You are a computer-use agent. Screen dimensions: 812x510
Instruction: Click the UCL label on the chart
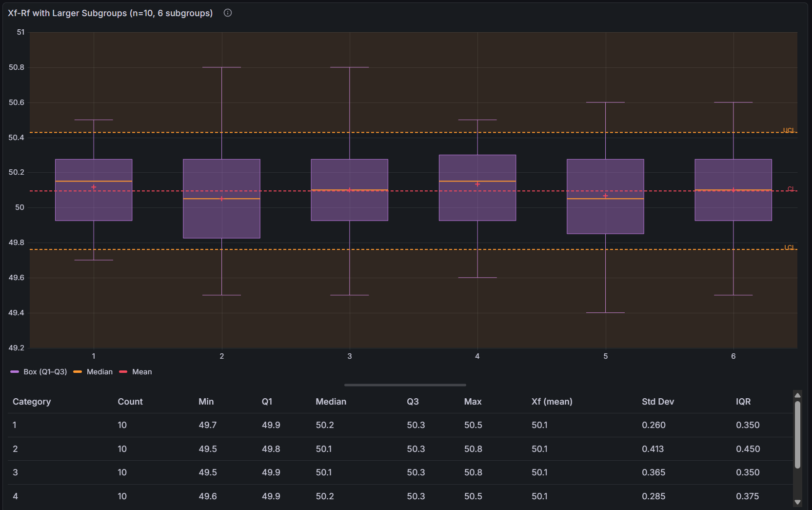click(789, 130)
